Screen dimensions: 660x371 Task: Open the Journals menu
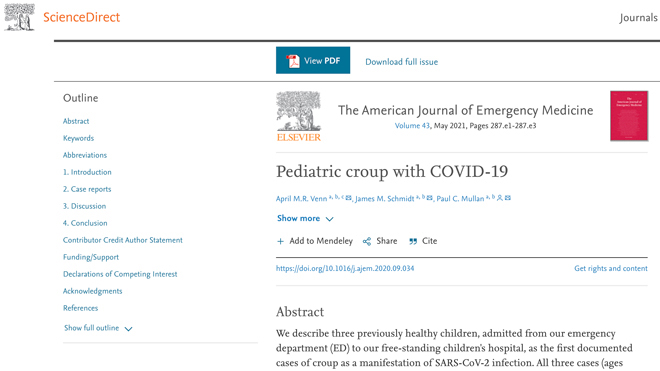click(638, 18)
